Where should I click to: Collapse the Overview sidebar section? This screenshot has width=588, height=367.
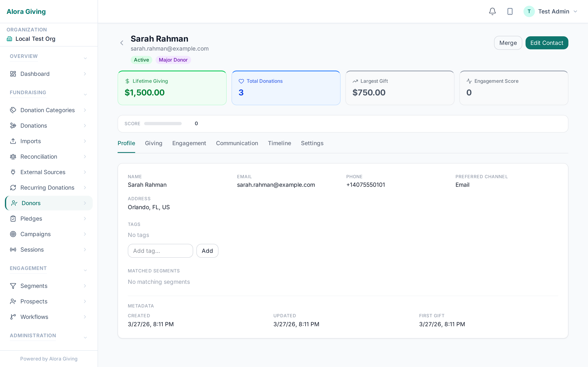tap(85, 58)
